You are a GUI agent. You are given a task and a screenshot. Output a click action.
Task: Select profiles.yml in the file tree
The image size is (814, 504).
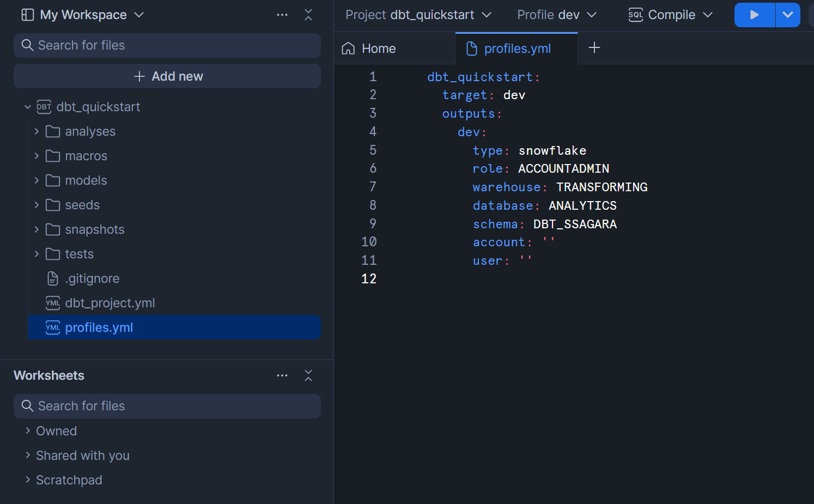click(x=174, y=327)
